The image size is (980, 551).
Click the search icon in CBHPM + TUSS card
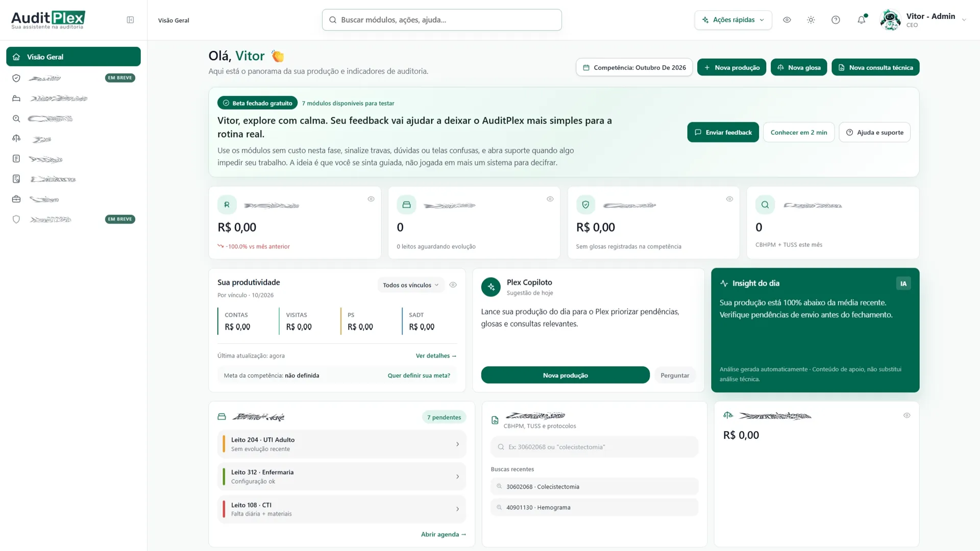[x=765, y=205]
